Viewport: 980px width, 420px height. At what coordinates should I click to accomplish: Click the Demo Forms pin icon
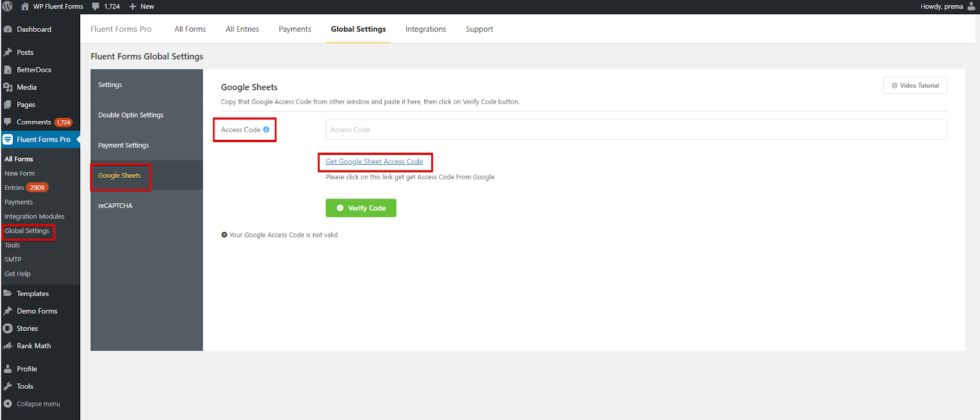[8, 311]
